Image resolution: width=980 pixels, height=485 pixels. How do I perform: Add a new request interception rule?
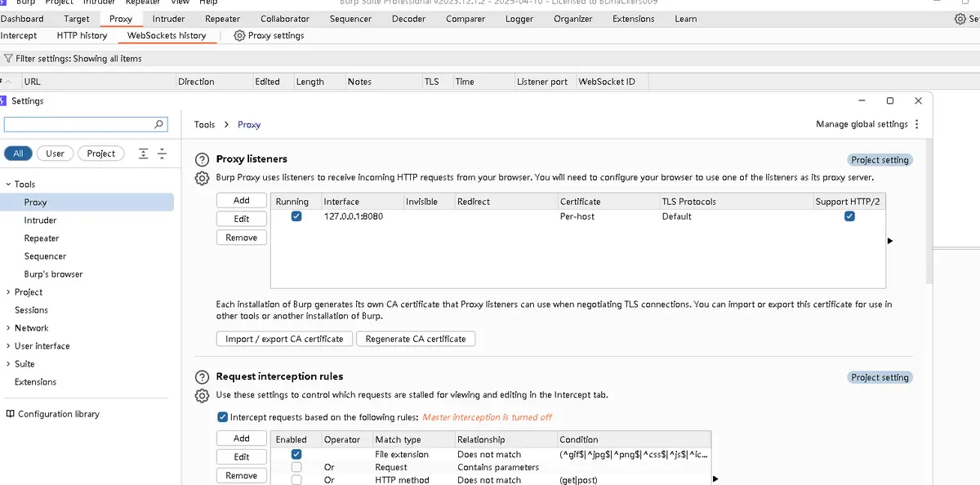(x=242, y=438)
